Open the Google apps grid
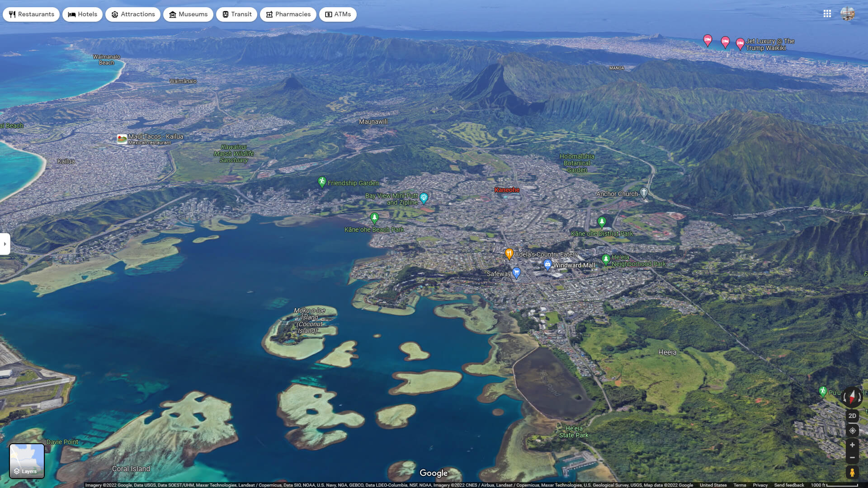Image resolution: width=868 pixels, height=488 pixels. [x=828, y=14]
